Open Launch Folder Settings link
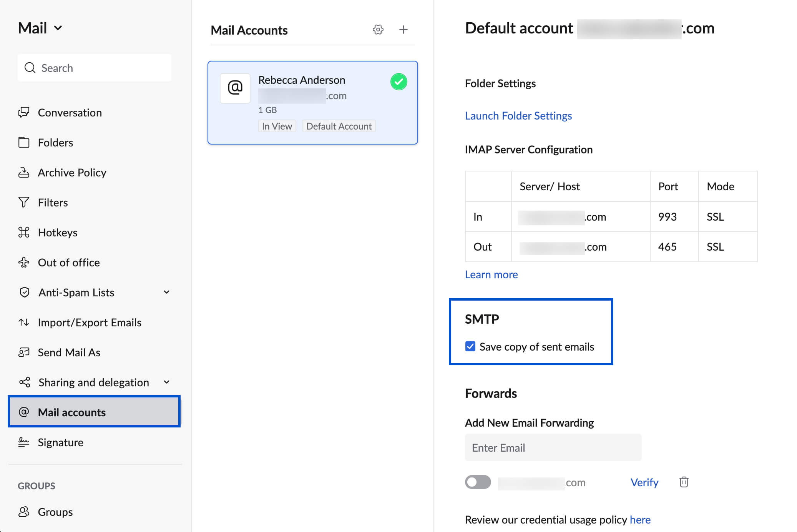 pos(518,115)
